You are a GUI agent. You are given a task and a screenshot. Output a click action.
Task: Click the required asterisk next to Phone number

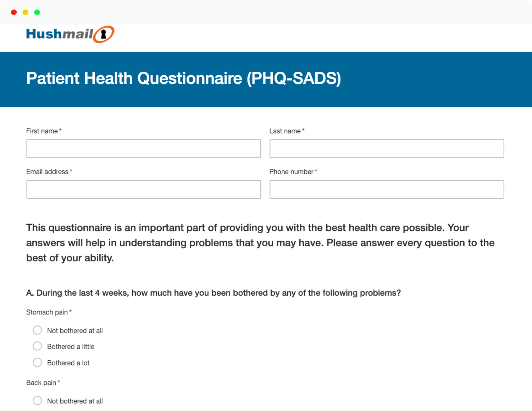316,171
